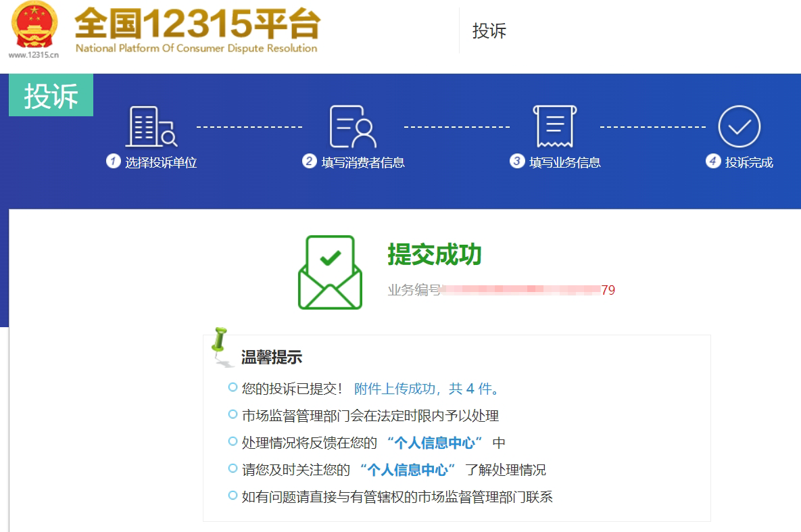Click the consumer profile form icon

point(352,127)
